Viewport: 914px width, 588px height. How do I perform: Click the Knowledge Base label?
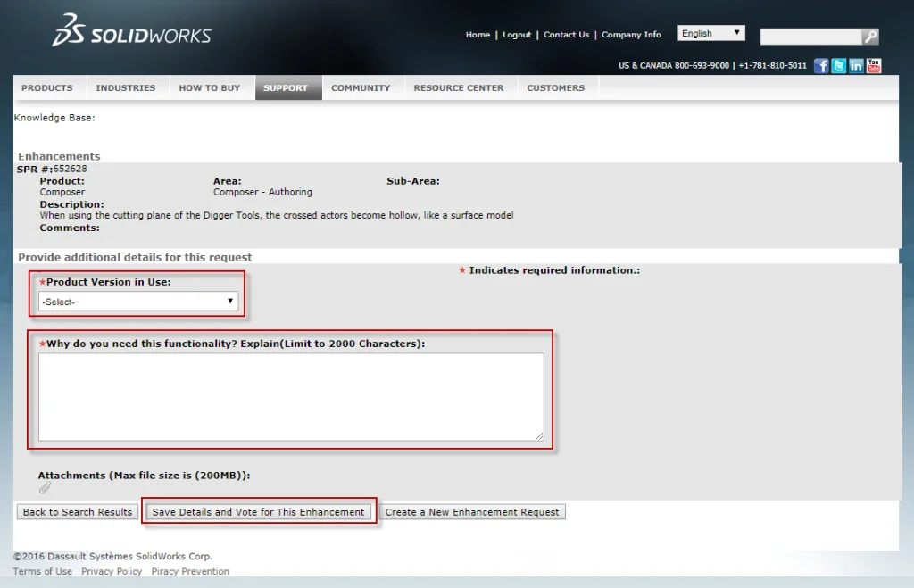coord(54,118)
